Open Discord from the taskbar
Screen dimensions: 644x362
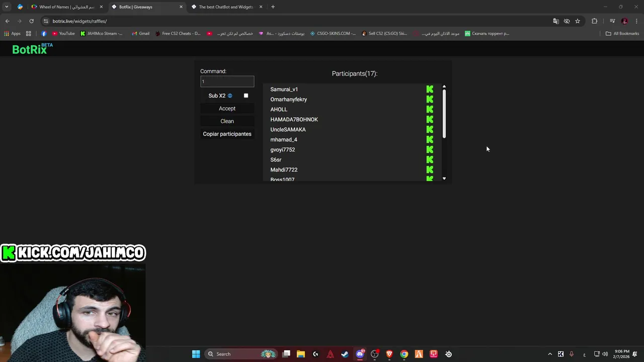pos(360,354)
